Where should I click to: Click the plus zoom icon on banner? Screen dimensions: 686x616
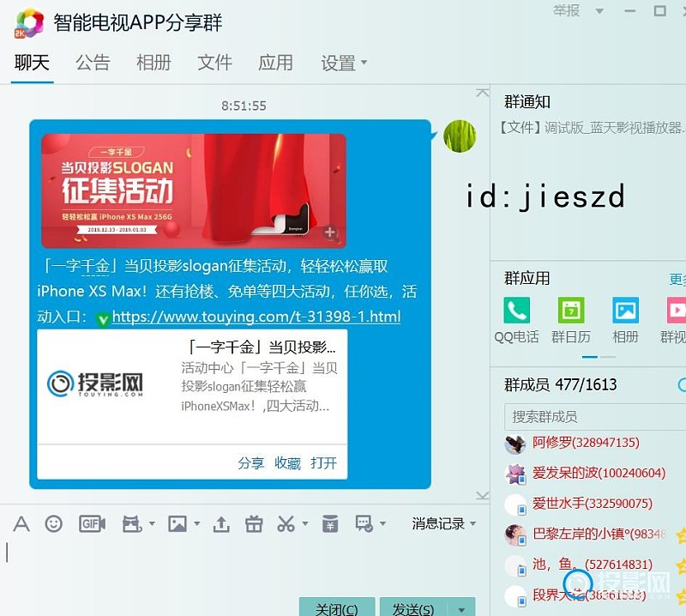[330, 232]
